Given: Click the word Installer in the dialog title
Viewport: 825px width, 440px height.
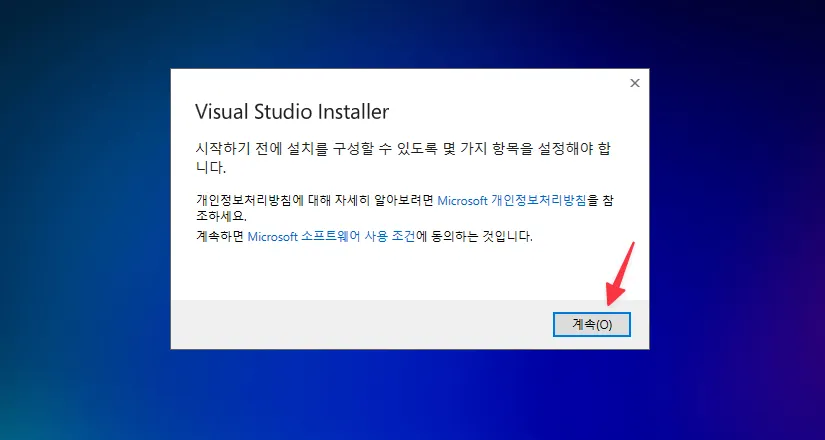Looking at the screenshot, I should click(354, 112).
